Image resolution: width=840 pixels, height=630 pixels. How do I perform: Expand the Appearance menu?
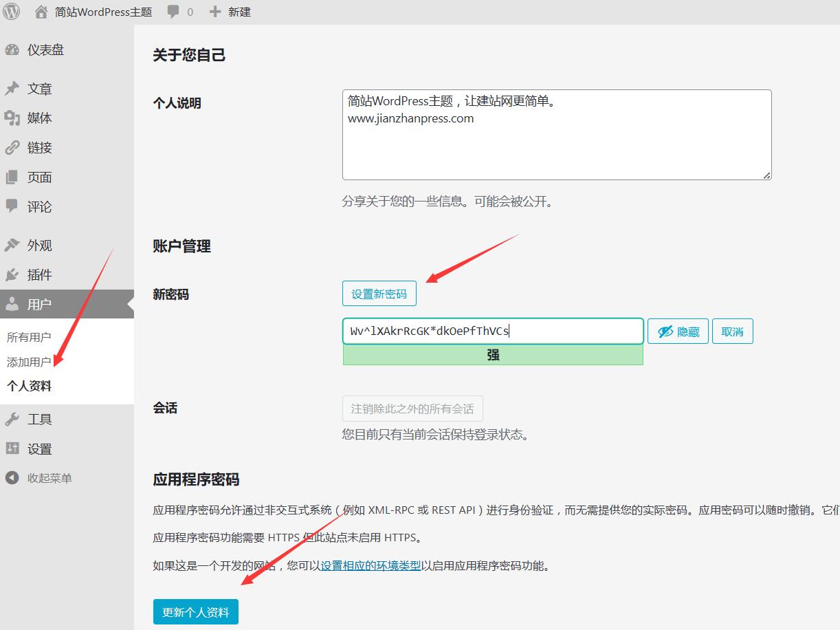39,246
